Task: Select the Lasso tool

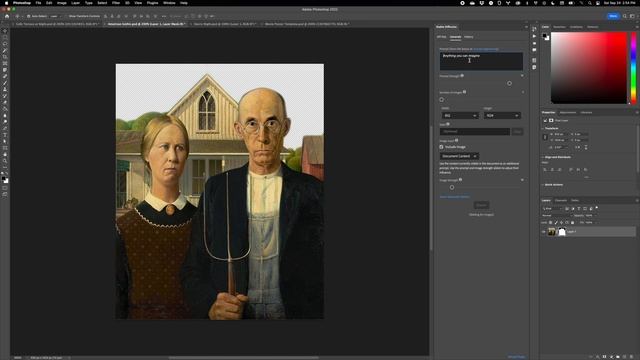Action: tap(5, 44)
